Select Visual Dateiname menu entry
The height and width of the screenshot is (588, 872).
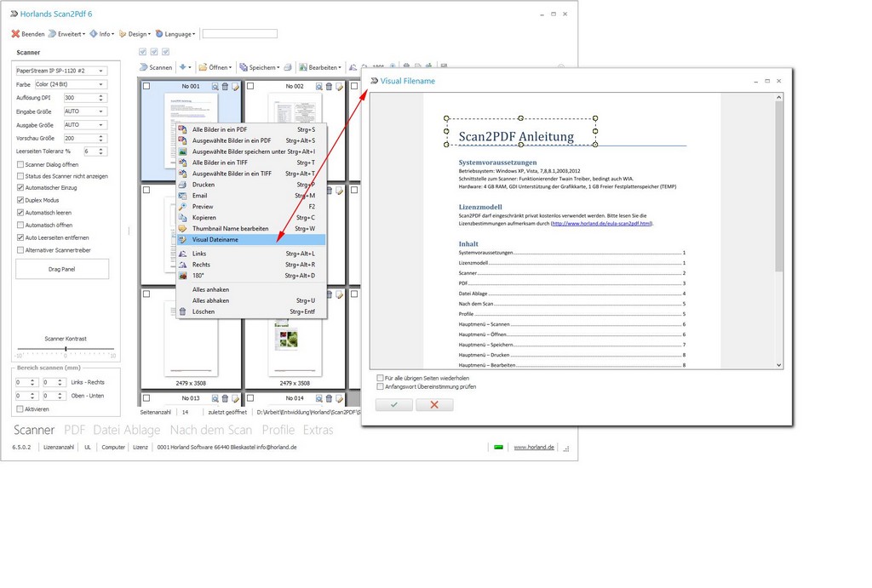[x=251, y=239]
